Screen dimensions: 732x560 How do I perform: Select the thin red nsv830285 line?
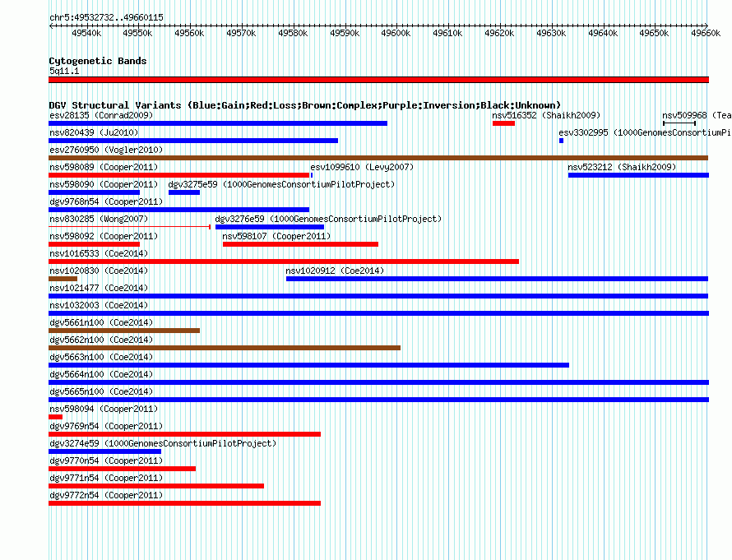coord(130,227)
